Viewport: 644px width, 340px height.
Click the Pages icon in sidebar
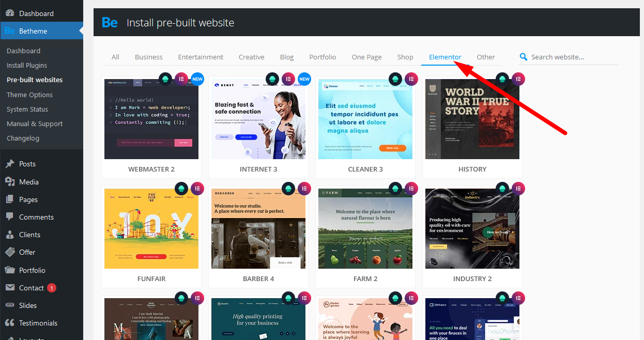(x=10, y=199)
